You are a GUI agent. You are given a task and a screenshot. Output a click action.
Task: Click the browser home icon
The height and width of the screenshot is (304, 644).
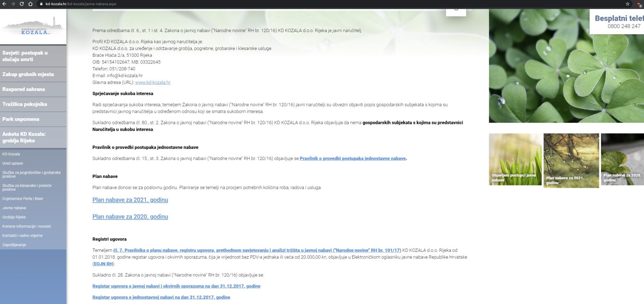30,4
